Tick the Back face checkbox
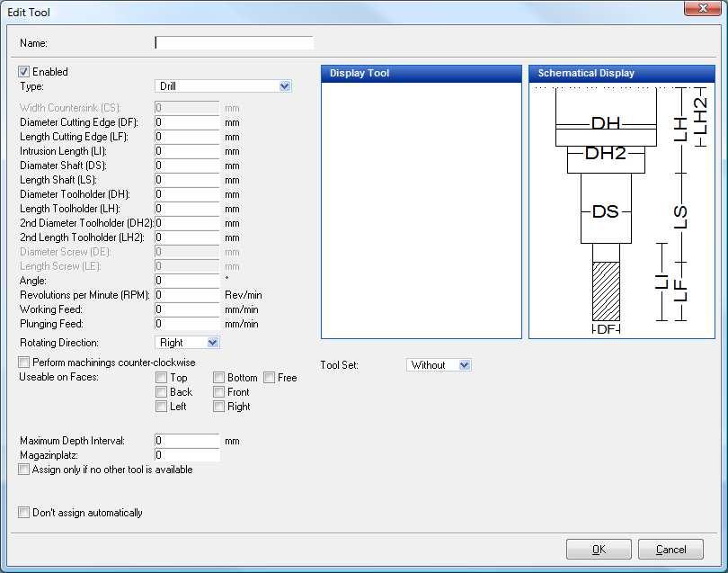 (x=161, y=392)
